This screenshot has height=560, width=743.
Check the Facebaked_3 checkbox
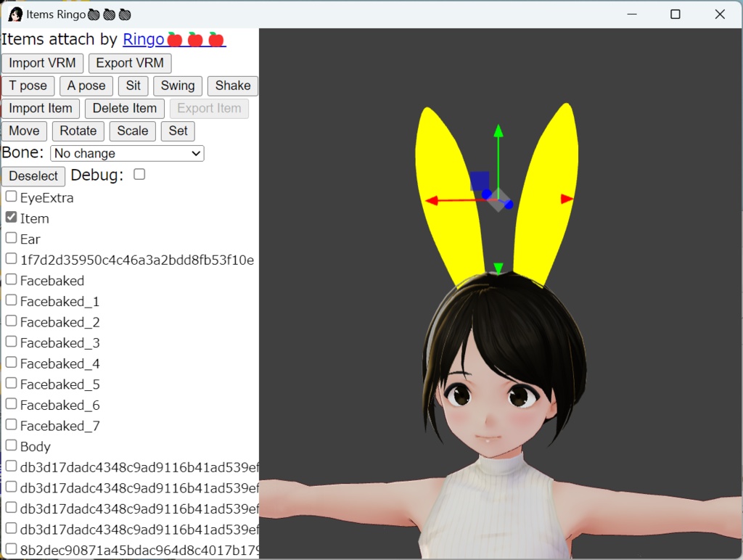point(11,341)
